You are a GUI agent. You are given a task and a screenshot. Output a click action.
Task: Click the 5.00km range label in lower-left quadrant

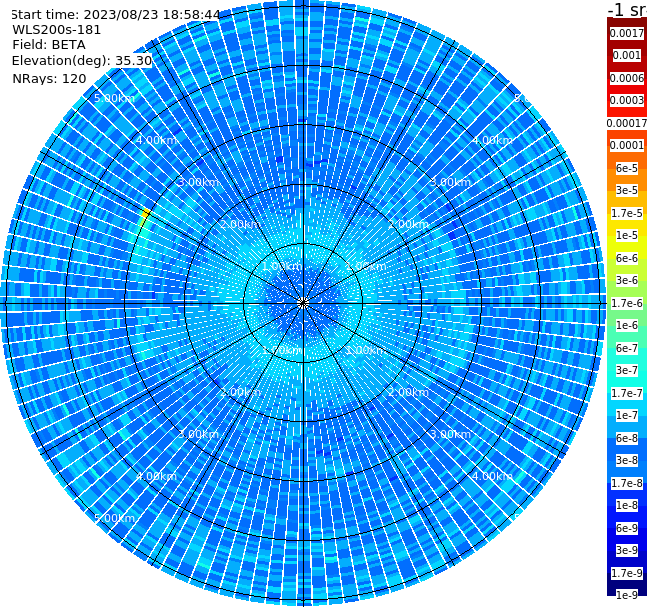pyautogui.click(x=114, y=518)
